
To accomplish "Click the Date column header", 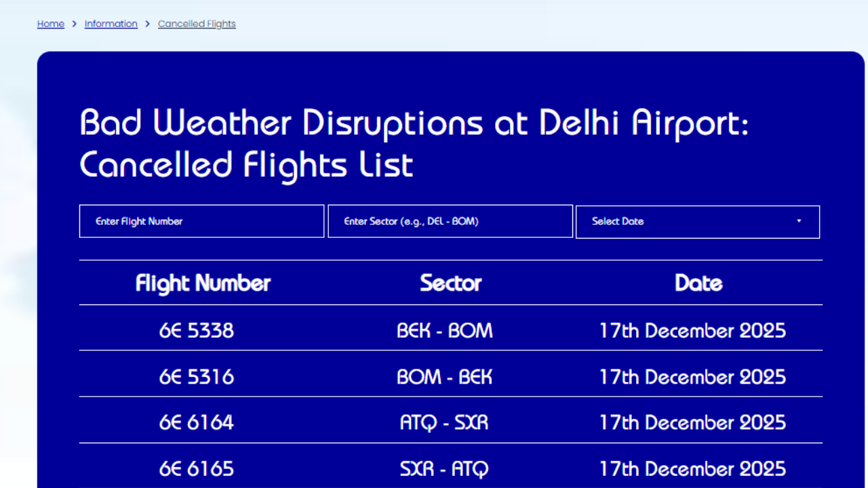I will click(x=698, y=283).
